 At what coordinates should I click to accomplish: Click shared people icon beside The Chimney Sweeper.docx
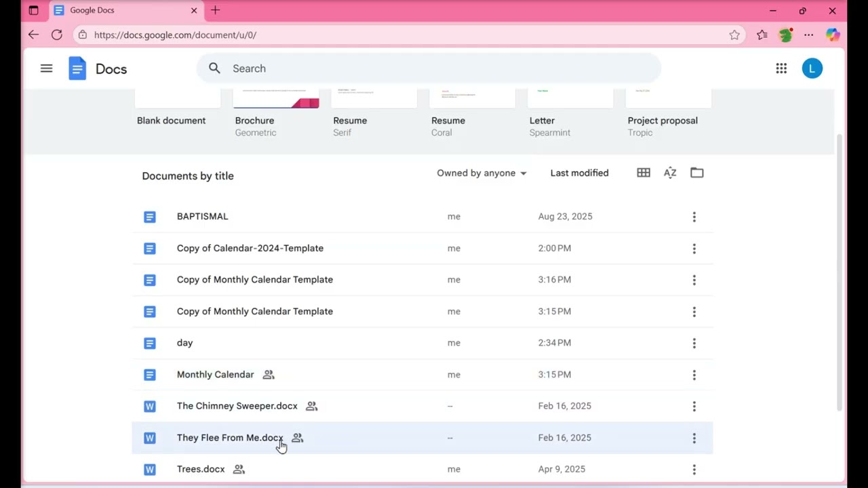click(311, 406)
